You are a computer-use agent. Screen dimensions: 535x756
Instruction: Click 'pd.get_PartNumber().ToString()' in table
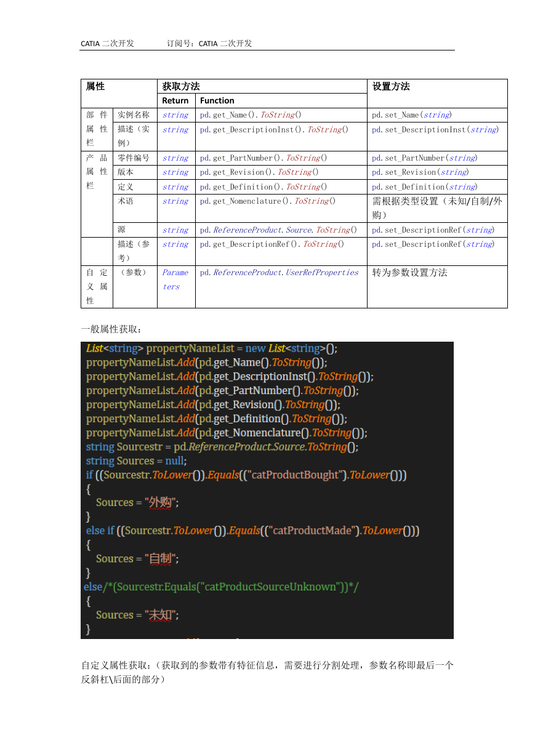pyautogui.click(x=264, y=158)
